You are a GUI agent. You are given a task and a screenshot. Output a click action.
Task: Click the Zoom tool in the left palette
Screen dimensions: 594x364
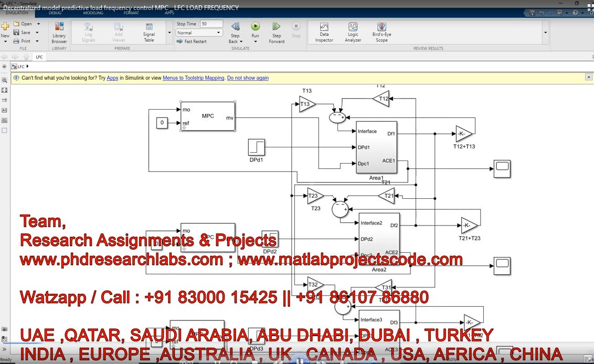(5, 80)
